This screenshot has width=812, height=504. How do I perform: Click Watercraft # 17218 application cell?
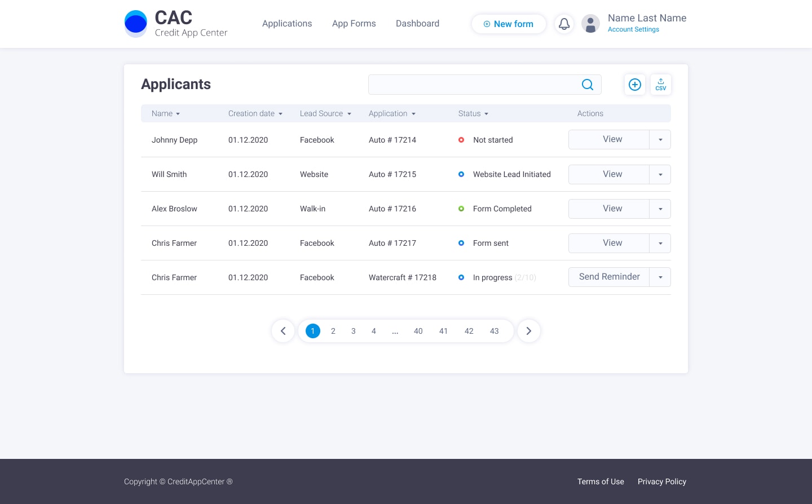pyautogui.click(x=403, y=277)
